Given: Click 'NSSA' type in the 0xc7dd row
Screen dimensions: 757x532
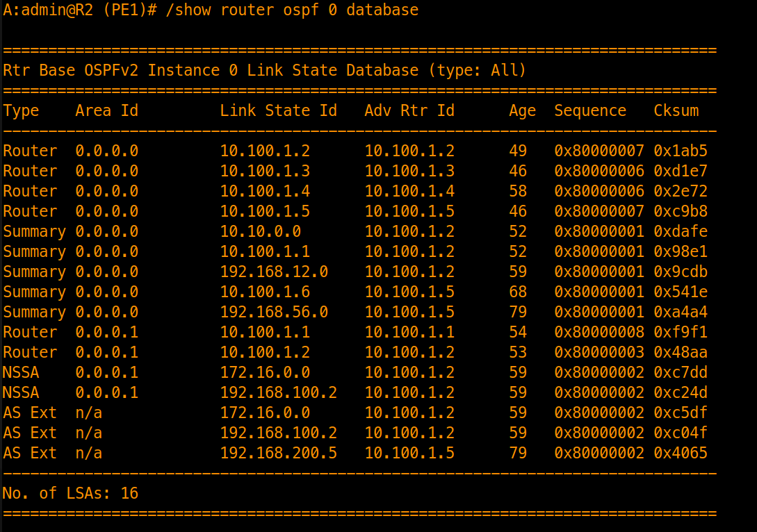Looking at the screenshot, I should (x=21, y=372).
